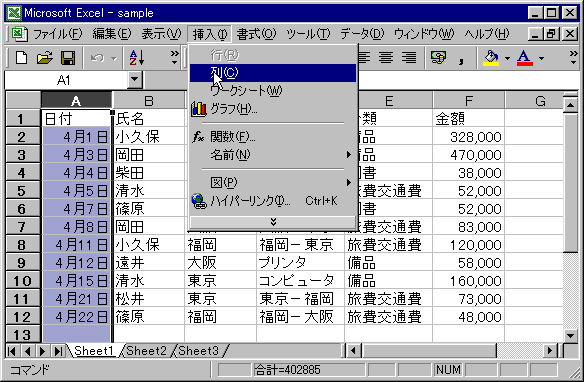Apply the comma style button

(461, 58)
